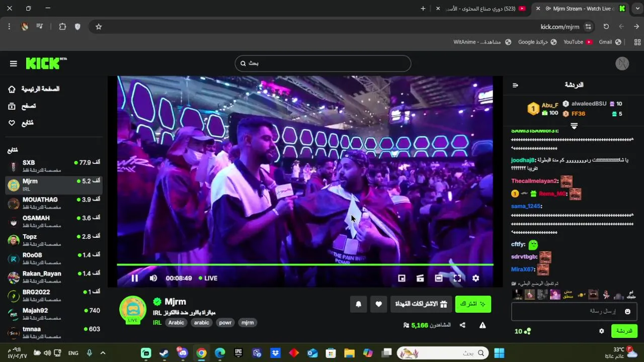Open BRG2022 channel from sidebar
The height and width of the screenshot is (362, 644).
click(x=53, y=296)
